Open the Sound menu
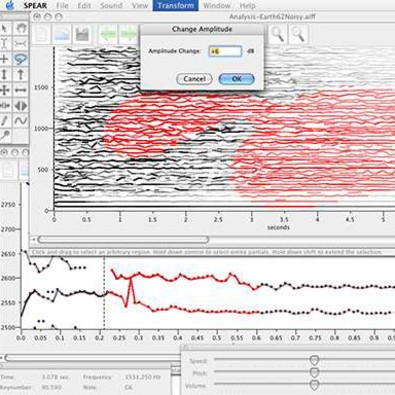395x395 pixels. point(111,6)
